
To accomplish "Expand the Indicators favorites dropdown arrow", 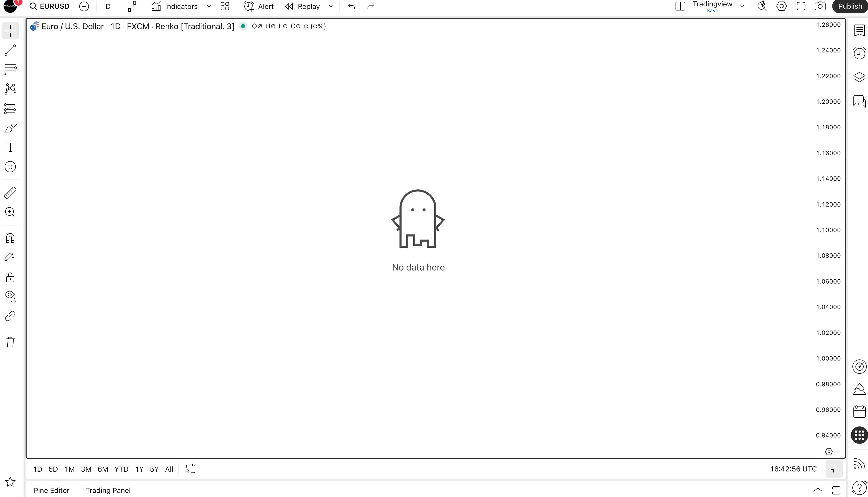I will (209, 6).
